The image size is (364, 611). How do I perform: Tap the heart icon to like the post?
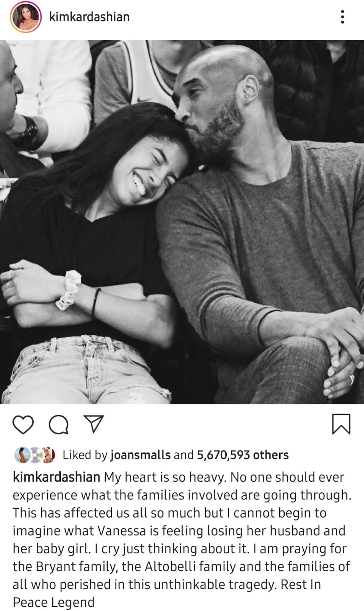point(23,425)
